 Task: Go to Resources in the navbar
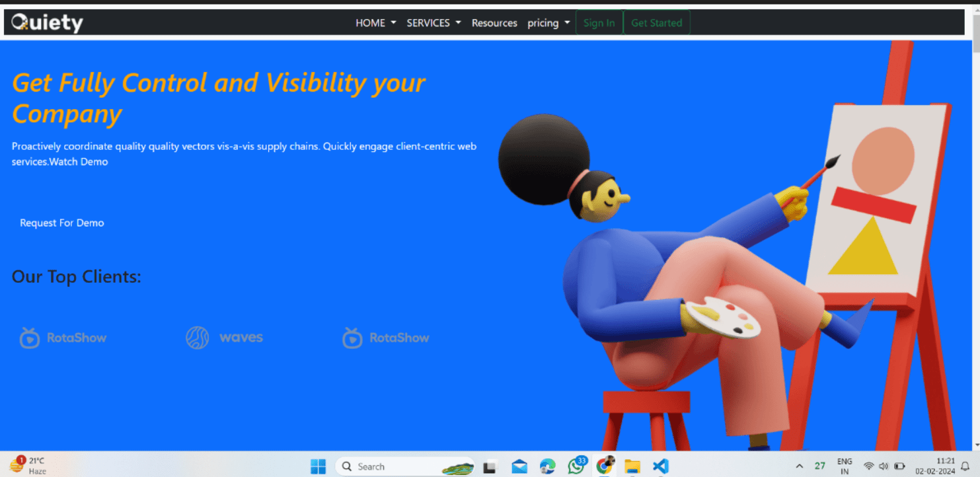coord(494,23)
